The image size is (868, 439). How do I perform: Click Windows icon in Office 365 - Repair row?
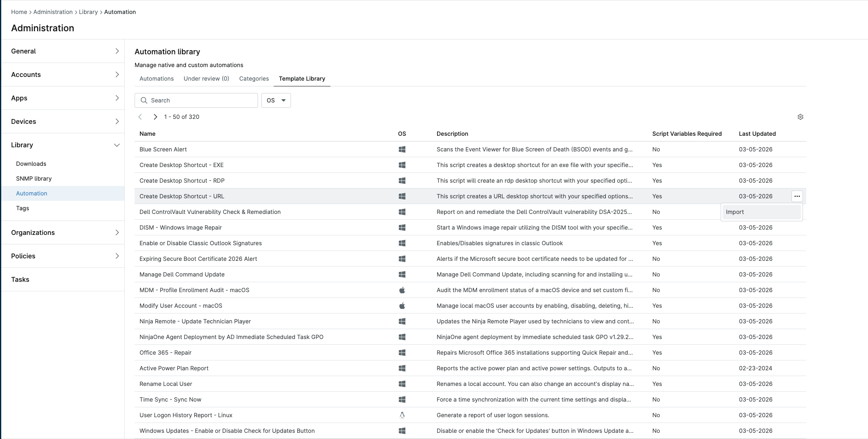pos(402,353)
